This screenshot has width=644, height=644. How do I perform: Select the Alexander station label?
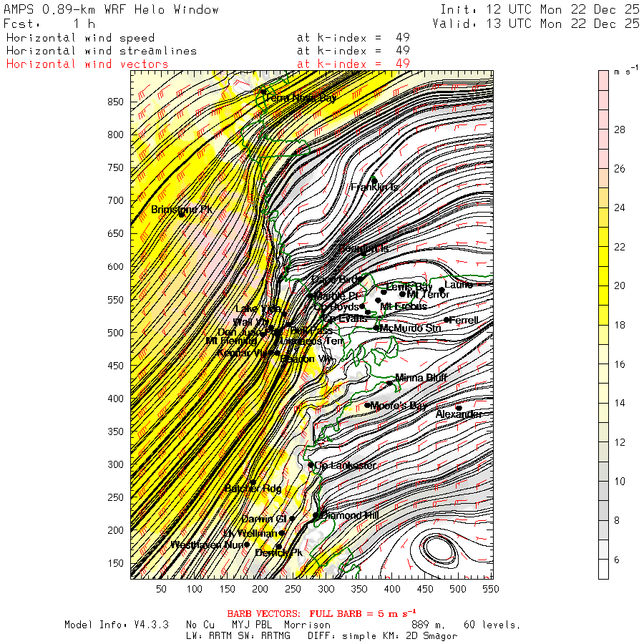pyautogui.click(x=459, y=414)
